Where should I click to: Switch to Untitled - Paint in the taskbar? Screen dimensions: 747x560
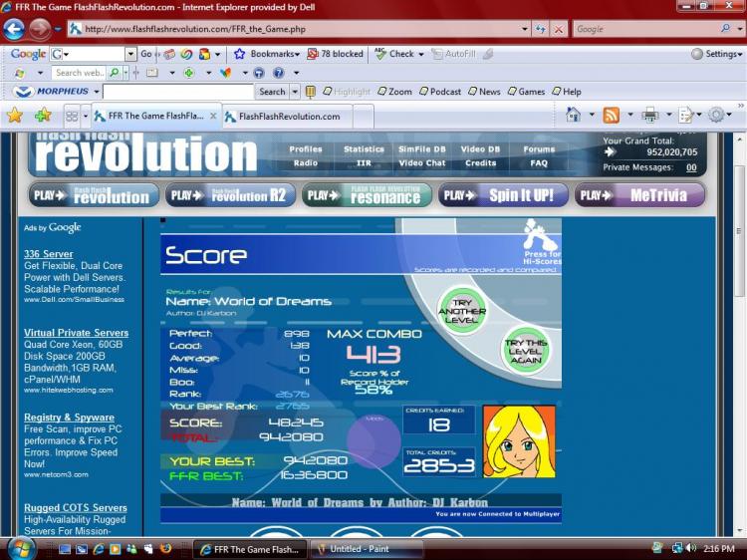tap(366, 549)
